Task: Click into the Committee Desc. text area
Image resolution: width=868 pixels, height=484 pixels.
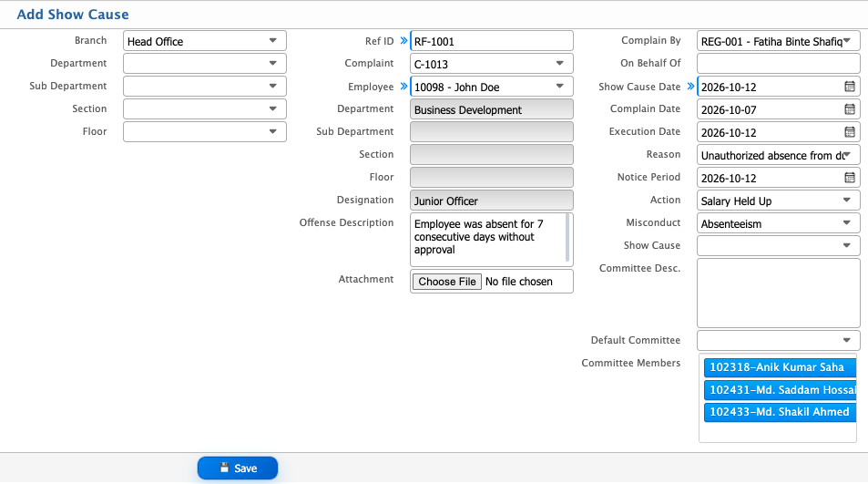Action: click(779, 293)
